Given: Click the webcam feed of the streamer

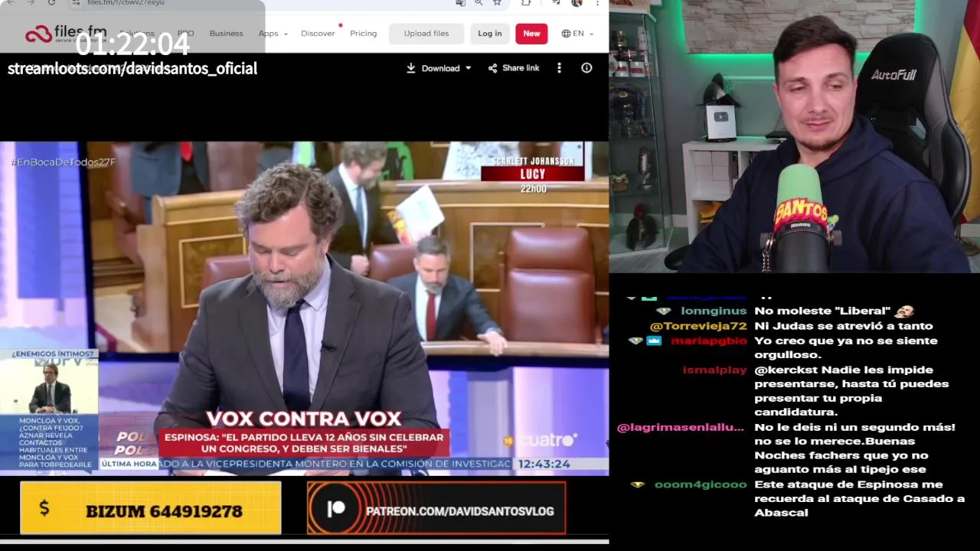Looking at the screenshot, I should pos(794,136).
